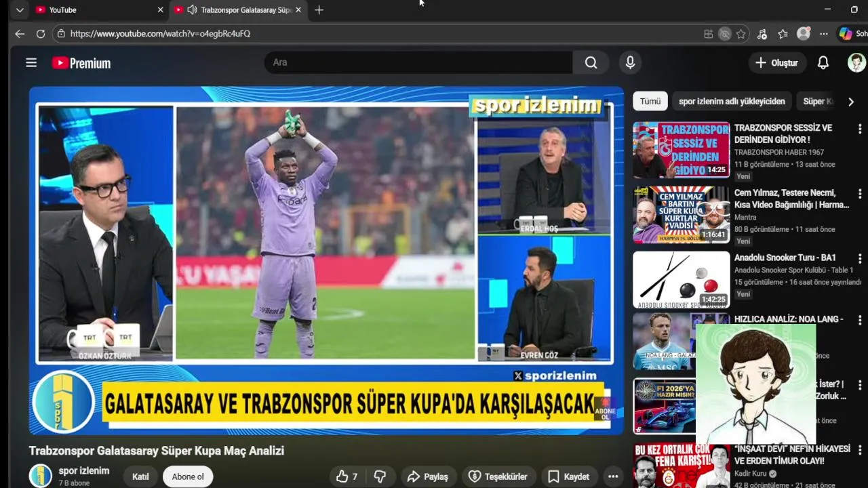Start voice search with the microphone
The width and height of the screenshot is (868, 488).
point(630,62)
